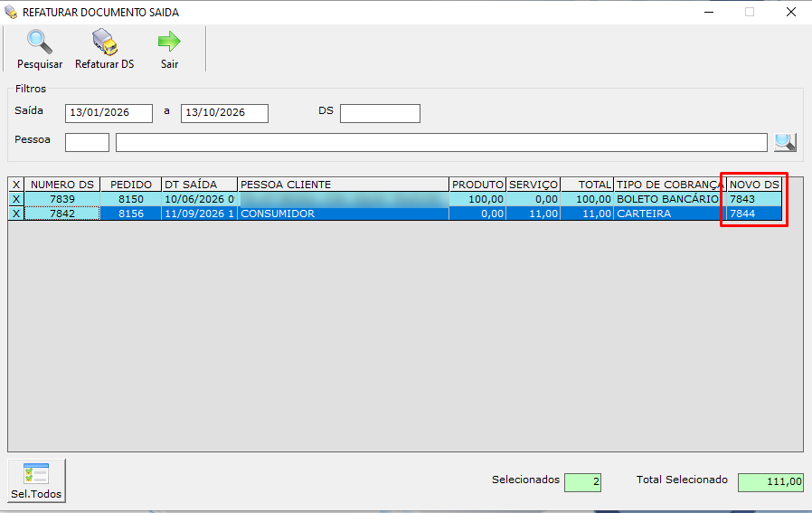Viewport: 812px width, 513px height.
Task: Select the cell with DS number 7839
Action: tap(62, 199)
